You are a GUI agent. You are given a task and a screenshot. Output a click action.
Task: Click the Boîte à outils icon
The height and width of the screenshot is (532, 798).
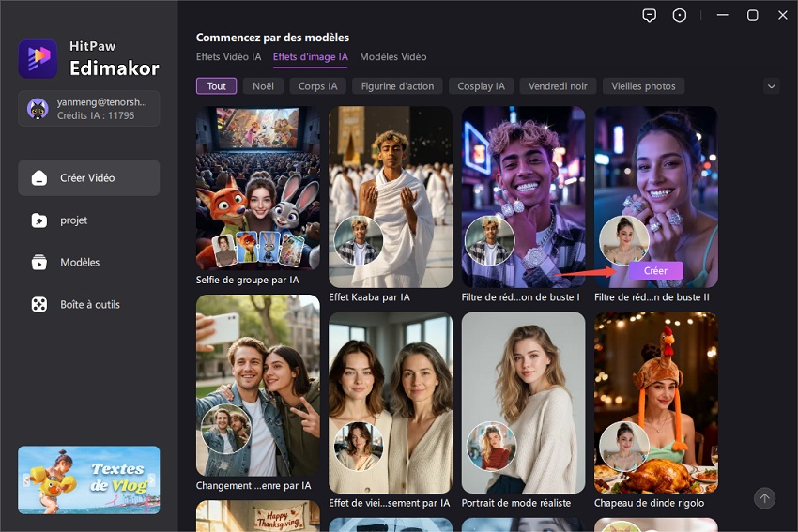(x=39, y=304)
